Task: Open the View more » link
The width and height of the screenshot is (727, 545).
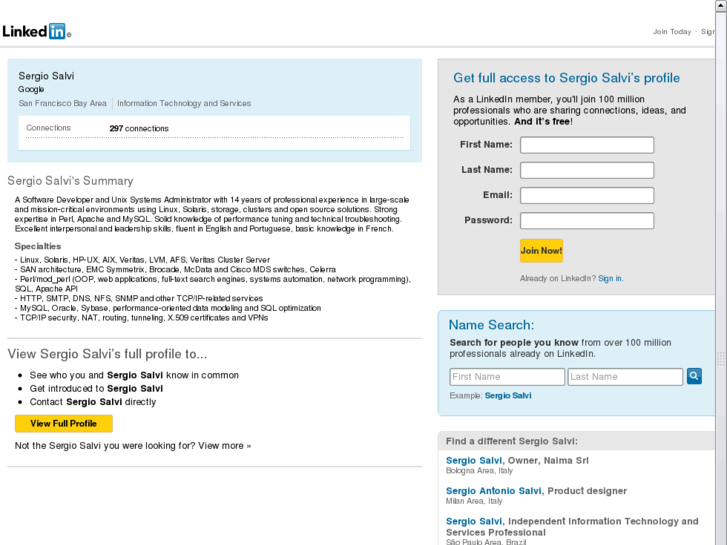Action: (224, 446)
